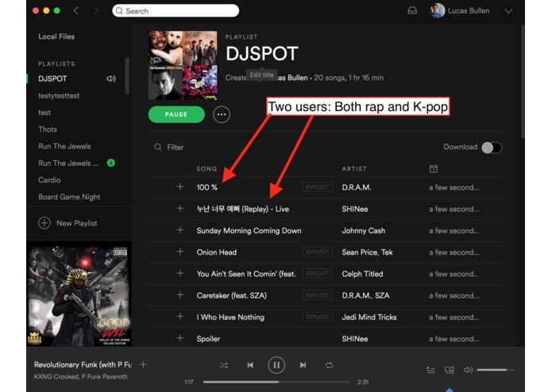Save now-playing track with plus icon
Viewport: 552px width, 392px height.
pyautogui.click(x=143, y=364)
